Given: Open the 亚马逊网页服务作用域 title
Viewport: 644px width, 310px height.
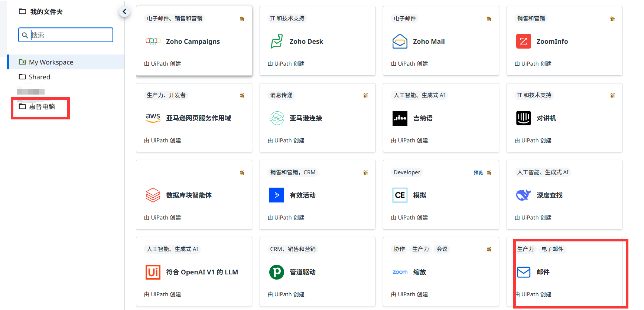Looking at the screenshot, I should click(x=199, y=118).
